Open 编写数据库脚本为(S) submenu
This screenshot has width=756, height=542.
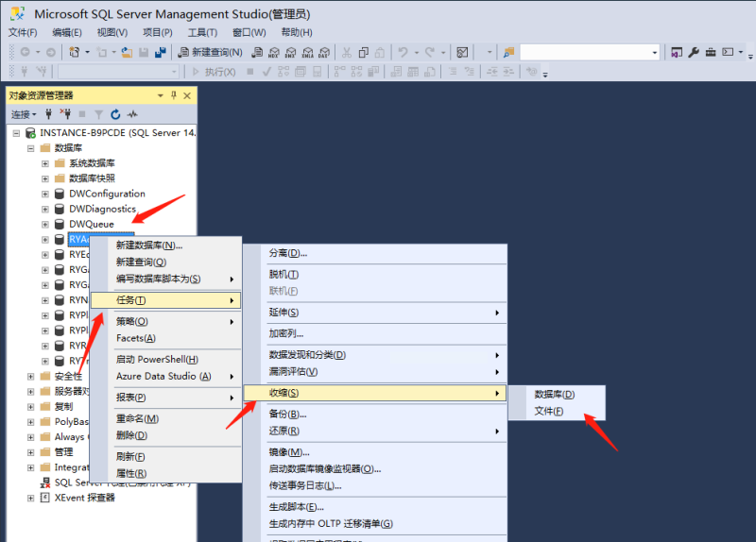166,279
